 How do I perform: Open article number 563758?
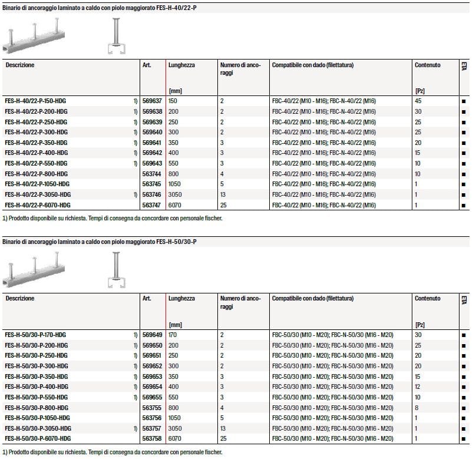click(151, 439)
